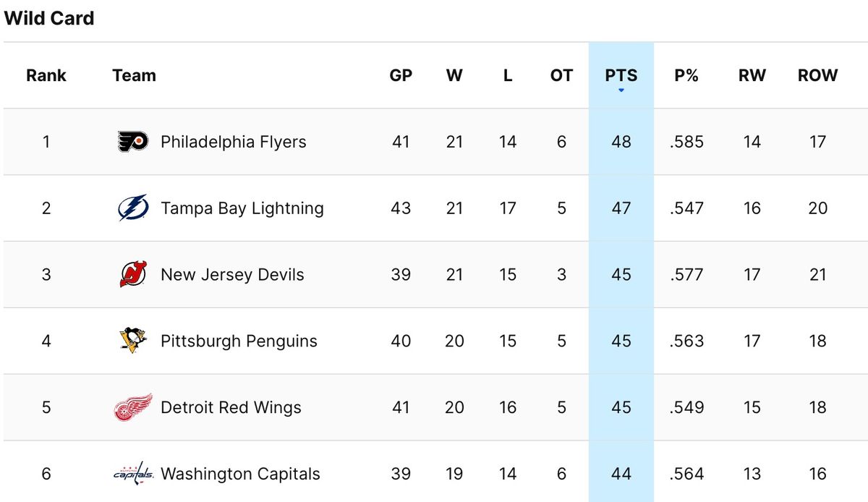
Task: Sort by the OT column header
Action: click(x=561, y=75)
